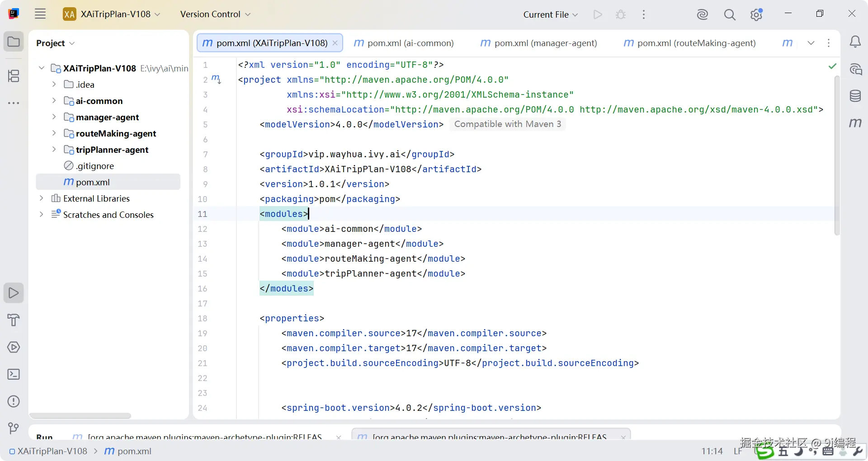868x461 pixels.
Task: Click line number 16 in gutter
Action: point(203,288)
